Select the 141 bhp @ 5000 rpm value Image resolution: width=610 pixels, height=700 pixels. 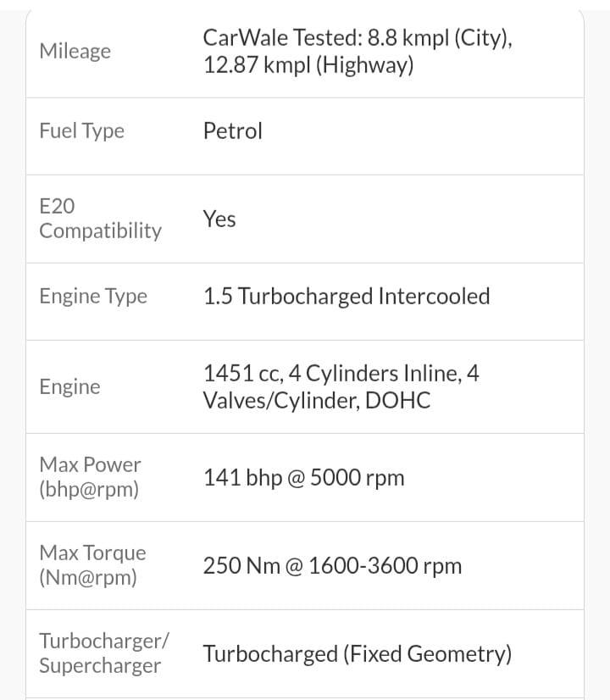(x=303, y=477)
